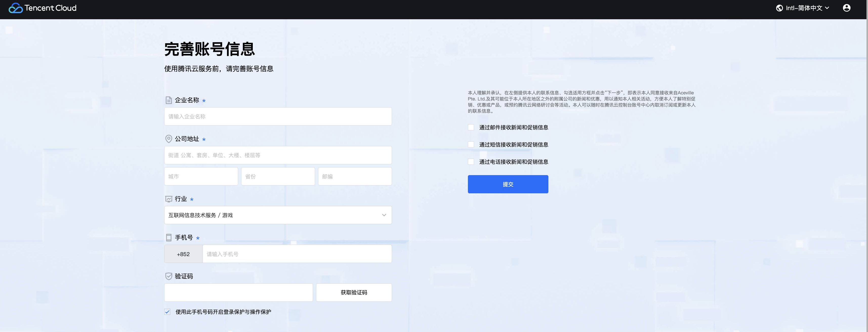Image resolution: width=868 pixels, height=332 pixels.
Task: Check 通过短信接收新闻和促销信息 option
Action: 471,144
